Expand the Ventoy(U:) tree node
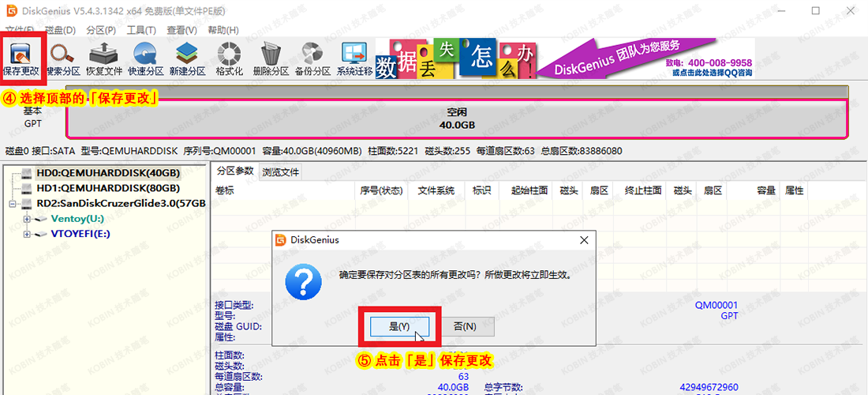 [26, 220]
